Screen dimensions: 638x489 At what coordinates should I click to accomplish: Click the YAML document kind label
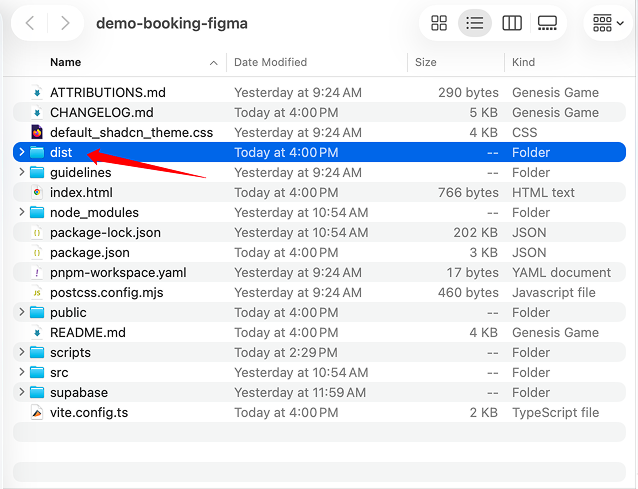562,272
